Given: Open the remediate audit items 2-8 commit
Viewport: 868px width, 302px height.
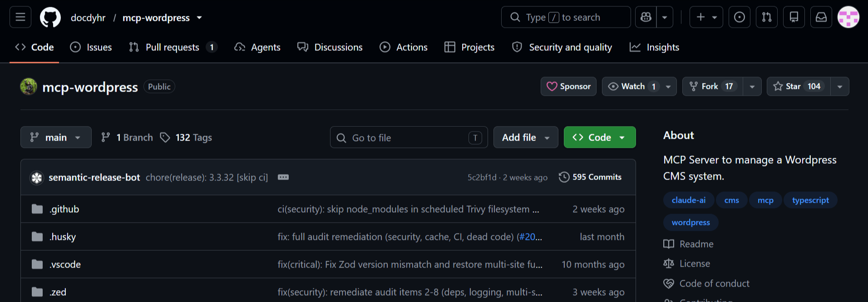Looking at the screenshot, I should pyautogui.click(x=410, y=292).
